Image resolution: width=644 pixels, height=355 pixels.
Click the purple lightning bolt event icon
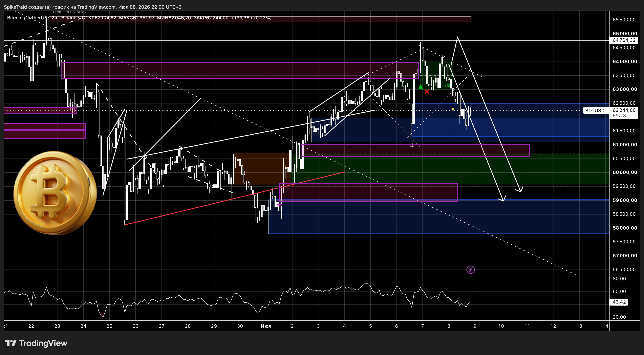tap(470, 270)
